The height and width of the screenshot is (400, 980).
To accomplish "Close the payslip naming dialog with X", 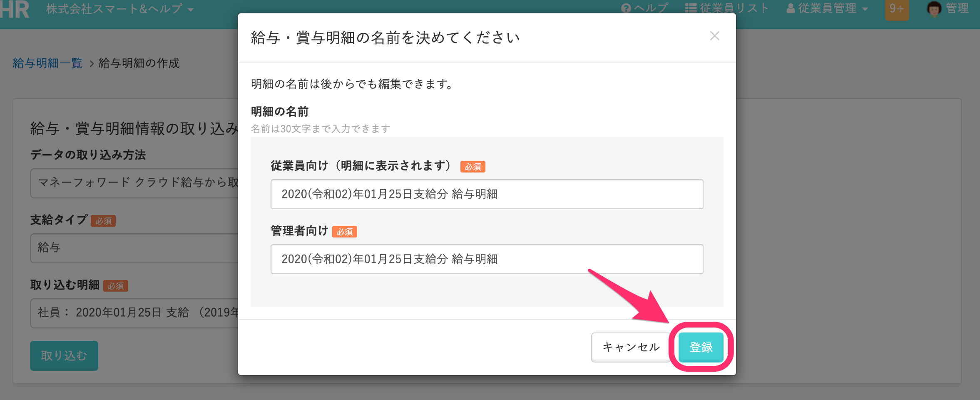I will click(714, 36).
